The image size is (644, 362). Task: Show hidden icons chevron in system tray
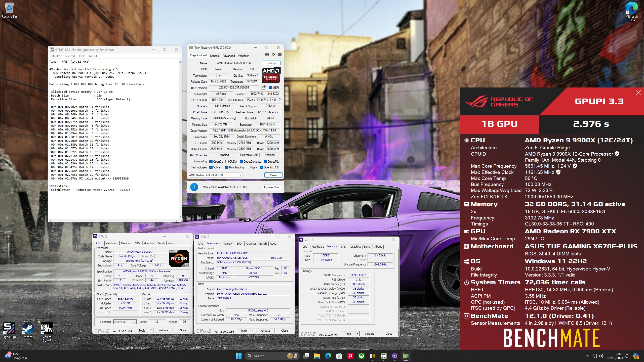pyautogui.click(x=587, y=356)
